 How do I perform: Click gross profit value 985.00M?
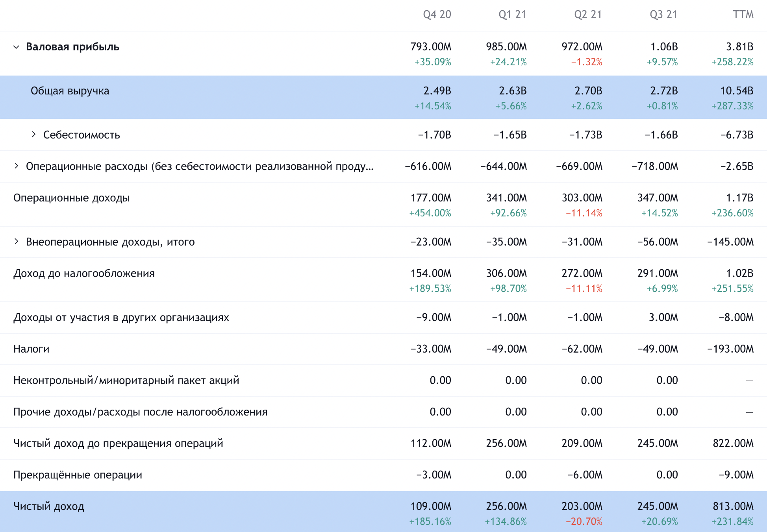(506, 47)
